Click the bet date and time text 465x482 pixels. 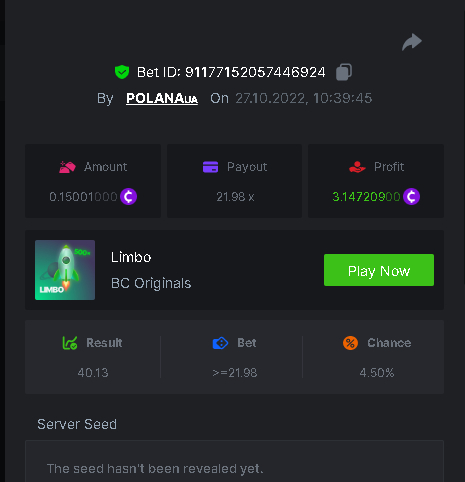[x=304, y=98]
